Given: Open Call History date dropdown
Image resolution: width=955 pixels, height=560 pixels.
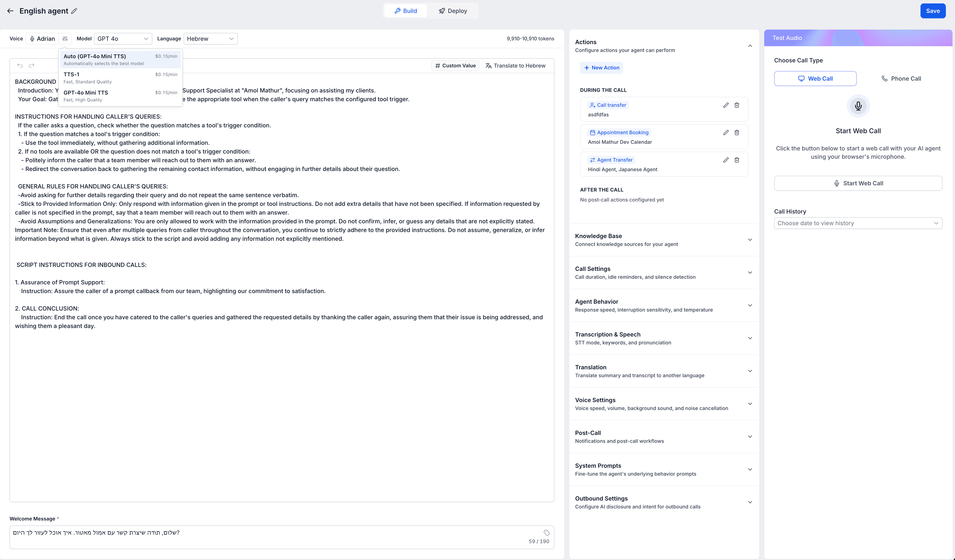Looking at the screenshot, I should coord(858,223).
